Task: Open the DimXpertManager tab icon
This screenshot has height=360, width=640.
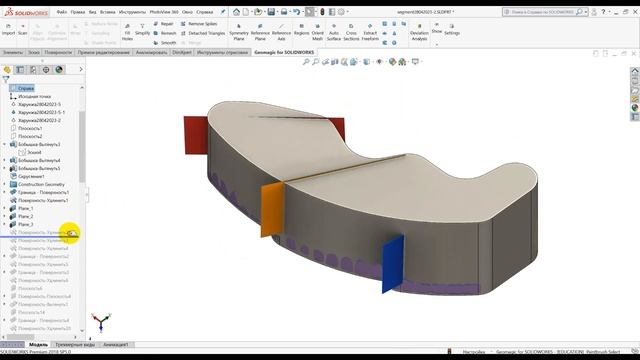Action: click(x=46, y=70)
